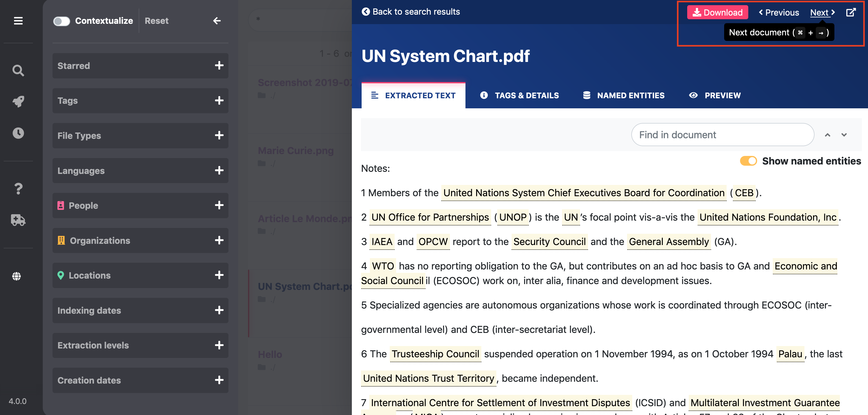
Task: Switch to the Named Entities tab
Action: click(624, 96)
